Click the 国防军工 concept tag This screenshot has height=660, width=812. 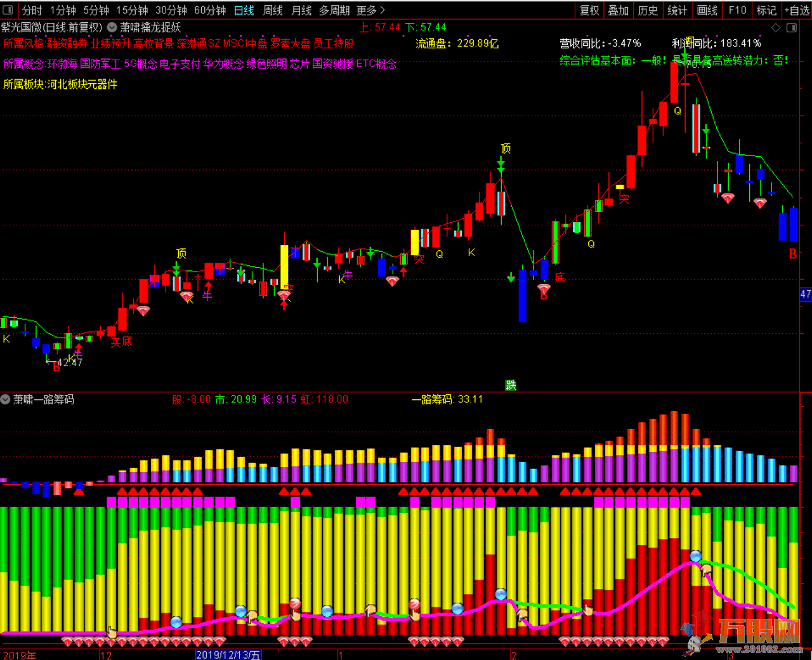(x=100, y=64)
